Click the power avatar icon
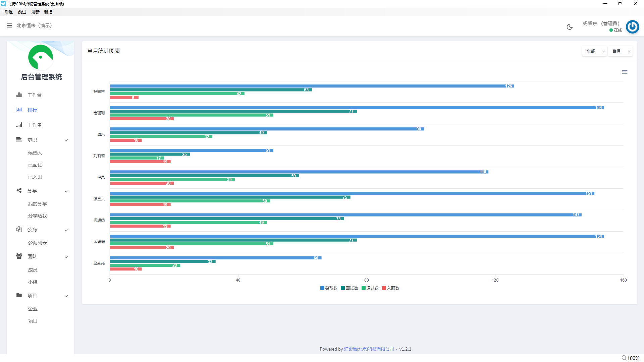 (x=632, y=27)
